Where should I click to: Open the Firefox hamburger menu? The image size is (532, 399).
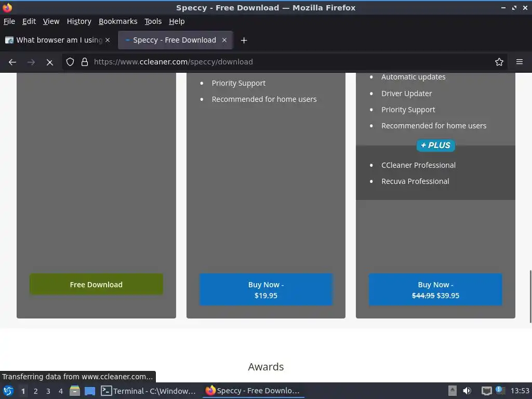519,62
